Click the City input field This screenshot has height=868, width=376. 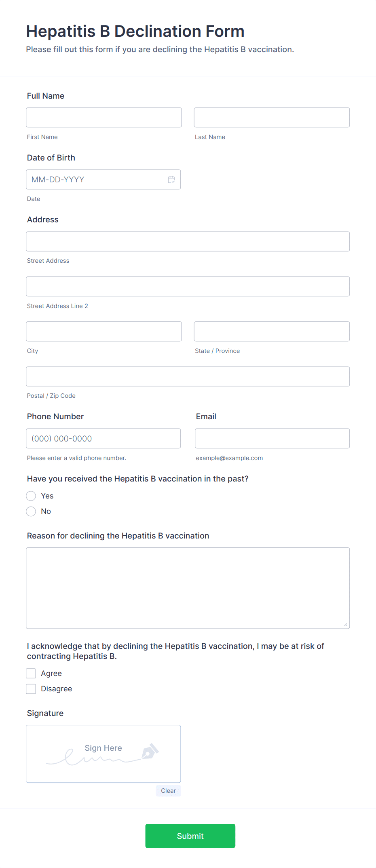tap(104, 331)
